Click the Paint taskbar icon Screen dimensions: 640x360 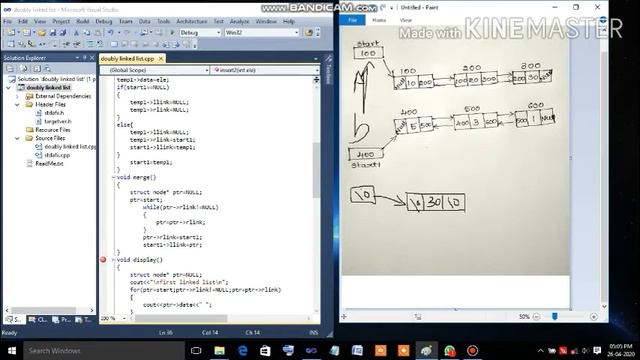tap(427, 351)
